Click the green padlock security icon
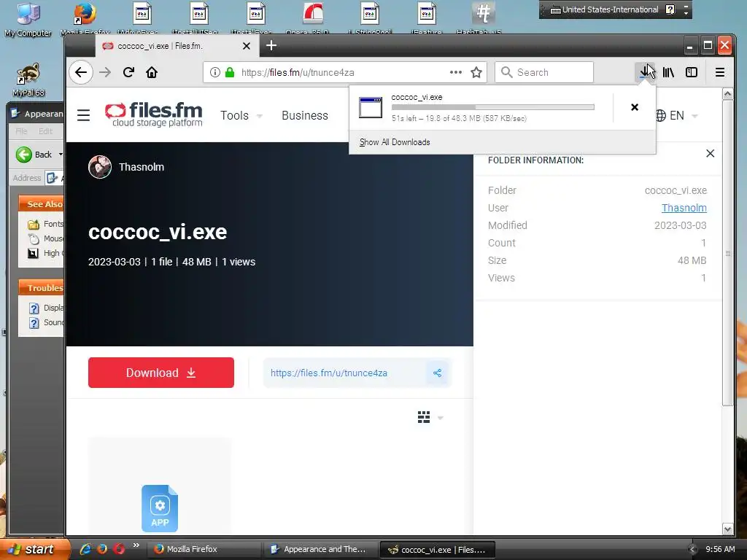Image resolution: width=747 pixels, height=560 pixels. click(230, 72)
